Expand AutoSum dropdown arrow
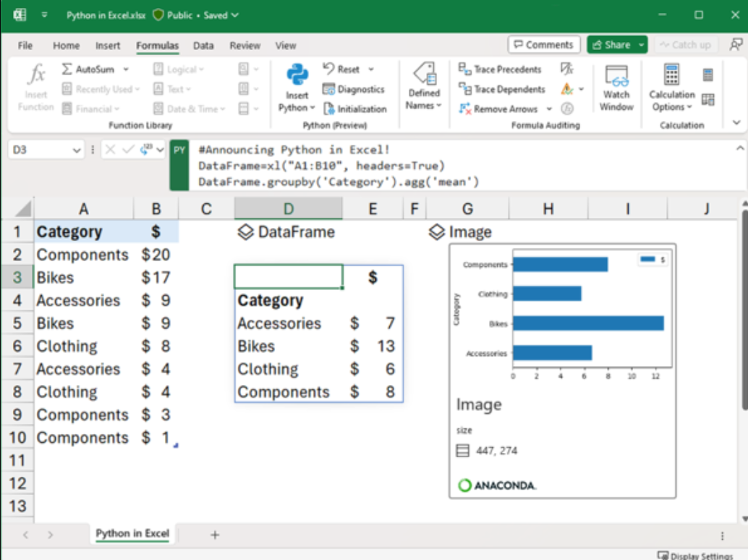 [x=126, y=69]
